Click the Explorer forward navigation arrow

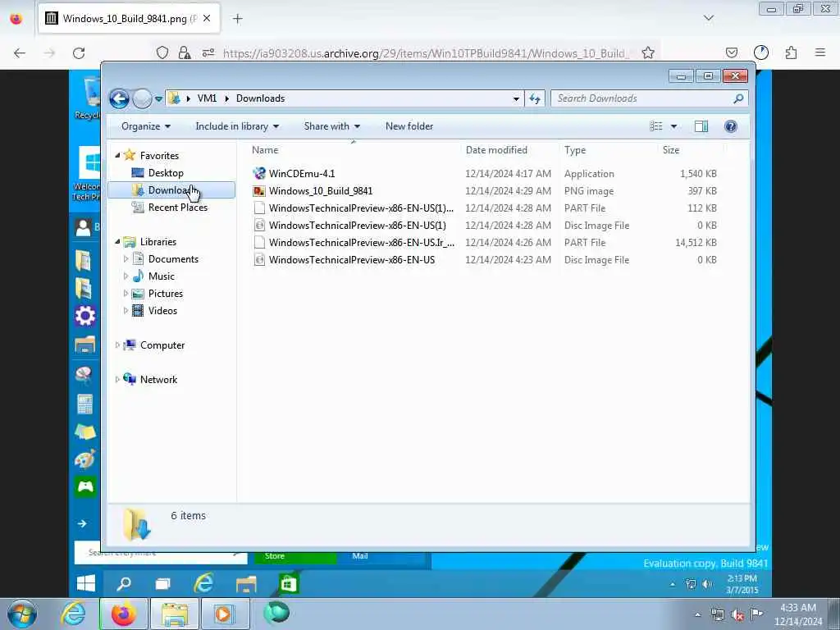click(142, 98)
